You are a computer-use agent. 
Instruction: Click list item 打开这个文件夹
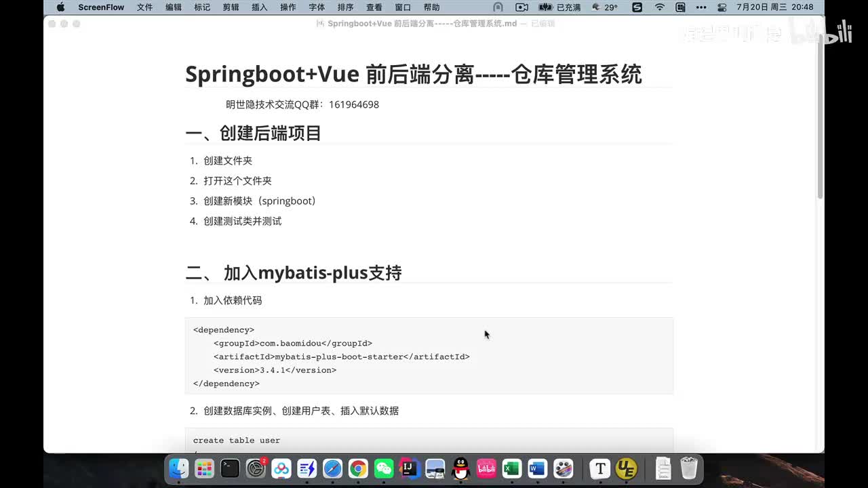tap(237, 181)
